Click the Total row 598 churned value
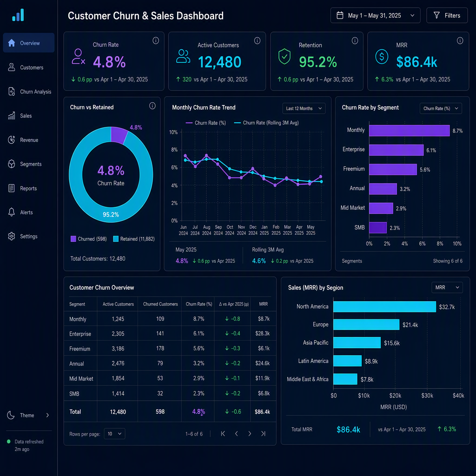This screenshot has height=476, width=476. point(160,412)
